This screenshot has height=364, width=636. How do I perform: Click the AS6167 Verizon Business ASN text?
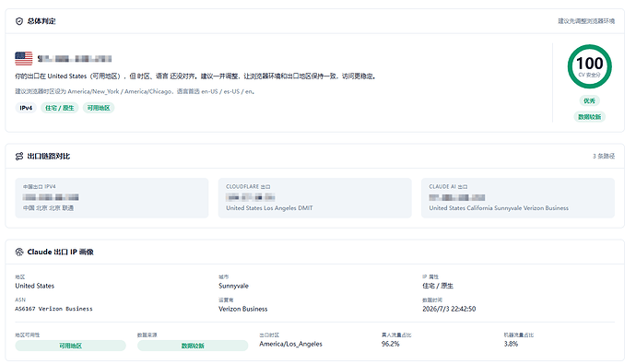click(54, 309)
